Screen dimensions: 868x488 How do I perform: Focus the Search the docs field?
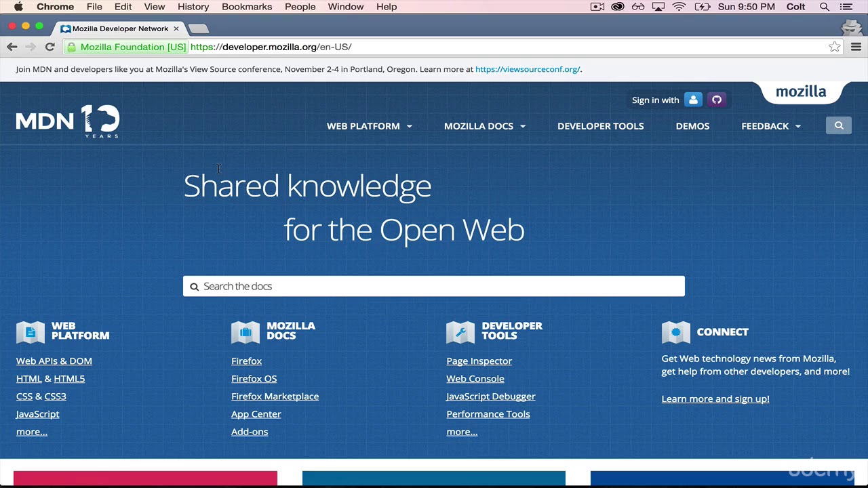[x=434, y=286]
